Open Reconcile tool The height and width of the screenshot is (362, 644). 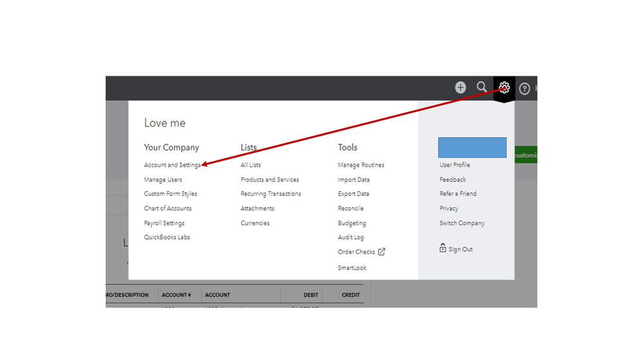[x=351, y=209]
